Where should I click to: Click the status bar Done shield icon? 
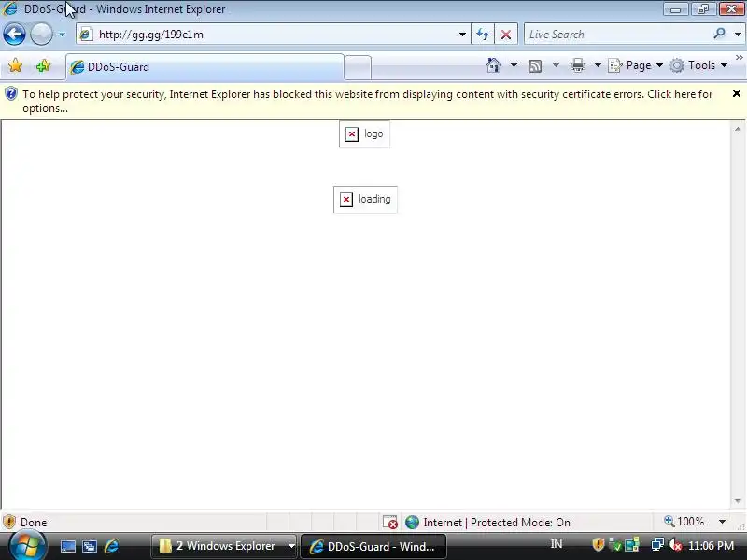[x=9, y=523]
